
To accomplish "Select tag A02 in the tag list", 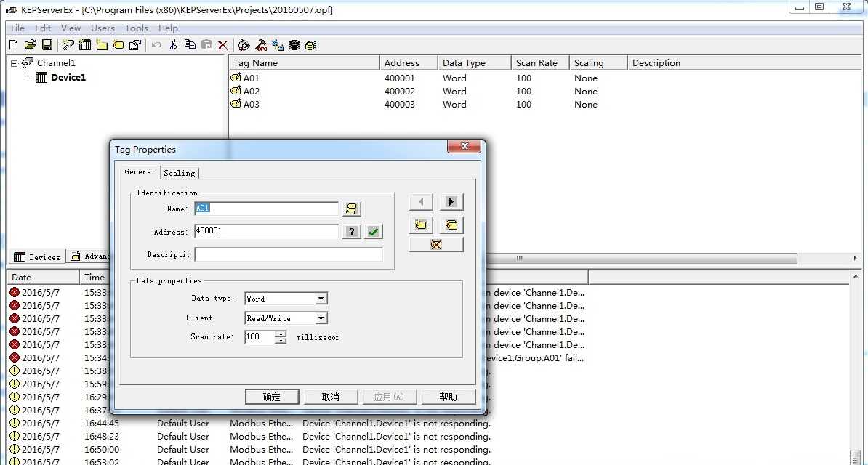I will [x=252, y=92].
